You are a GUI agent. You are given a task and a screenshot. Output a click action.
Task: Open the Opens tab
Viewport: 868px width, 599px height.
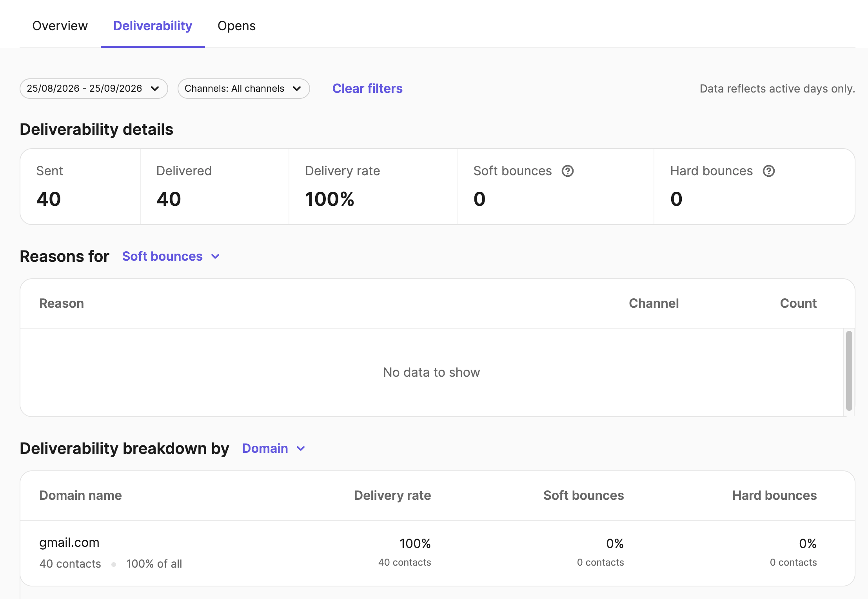(236, 26)
